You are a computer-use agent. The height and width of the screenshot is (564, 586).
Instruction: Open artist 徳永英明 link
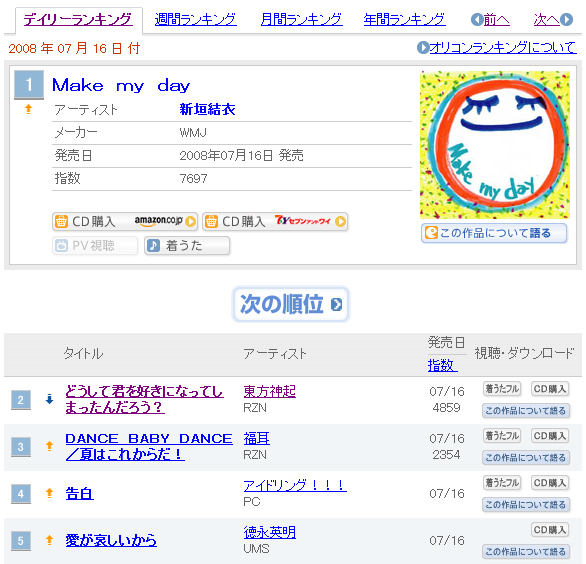click(269, 532)
